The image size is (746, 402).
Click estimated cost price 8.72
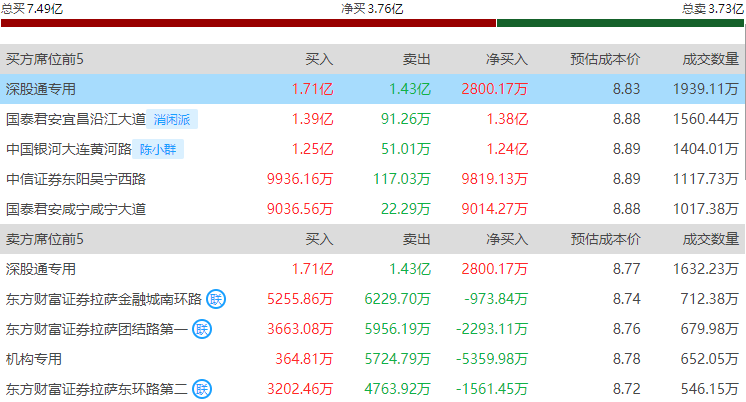tap(627, 389)
